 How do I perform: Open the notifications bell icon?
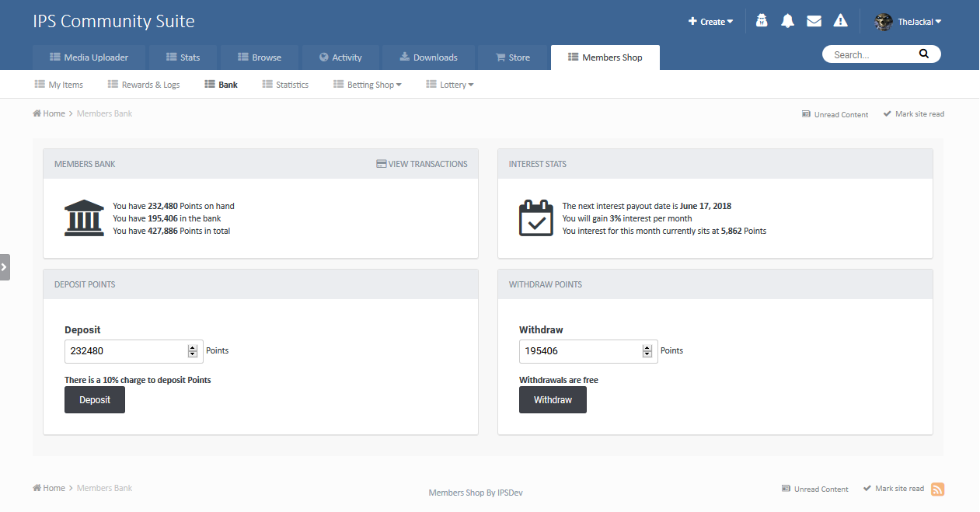tap(787, 21)
